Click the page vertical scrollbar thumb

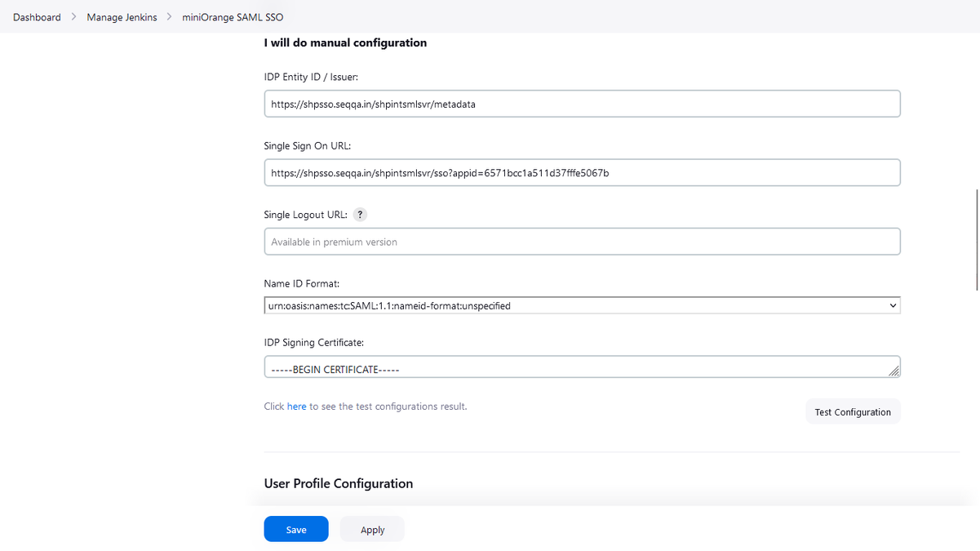(976, 239)
